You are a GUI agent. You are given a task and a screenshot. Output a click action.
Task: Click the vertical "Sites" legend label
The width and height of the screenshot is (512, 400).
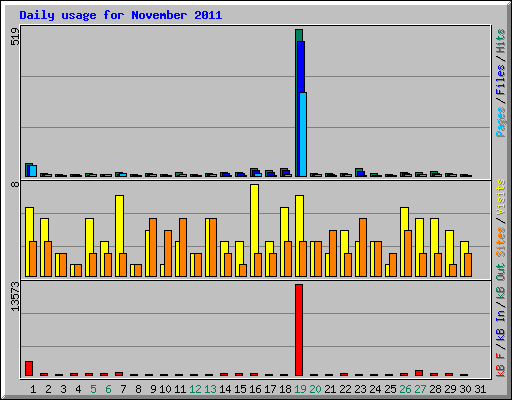501,241
